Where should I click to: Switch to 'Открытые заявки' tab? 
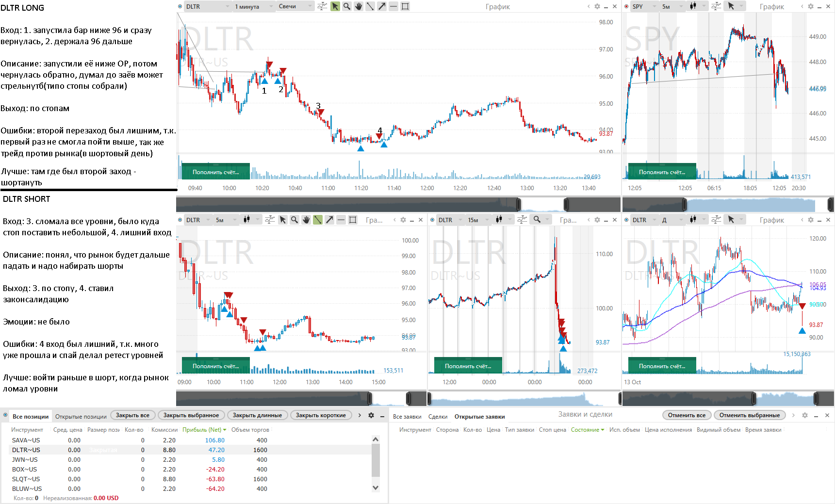pyautogui.click(x=479, y=416)
